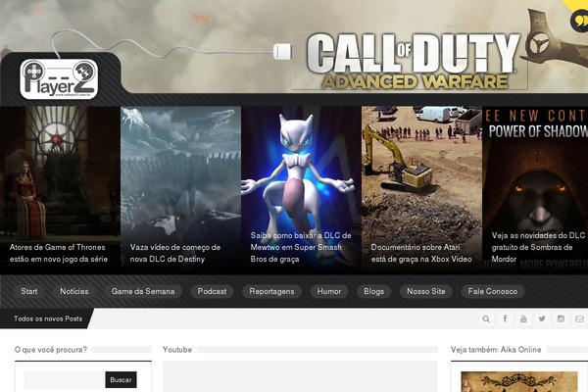Focus the search text field
The width and height of the screenshot is (588, 392).
(65, 380)
